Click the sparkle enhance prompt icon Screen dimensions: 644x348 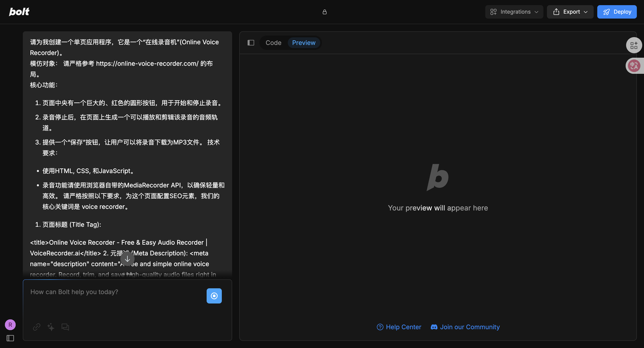pos(51,327)
